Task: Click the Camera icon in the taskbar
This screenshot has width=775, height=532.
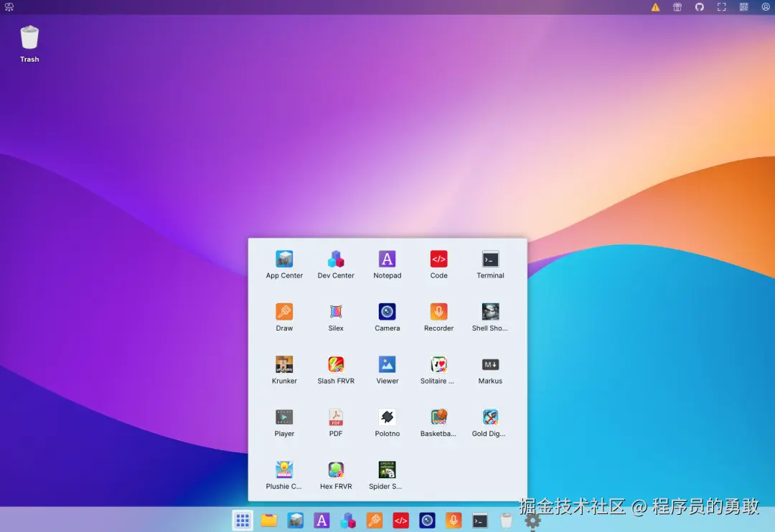Action: point(427,520)
